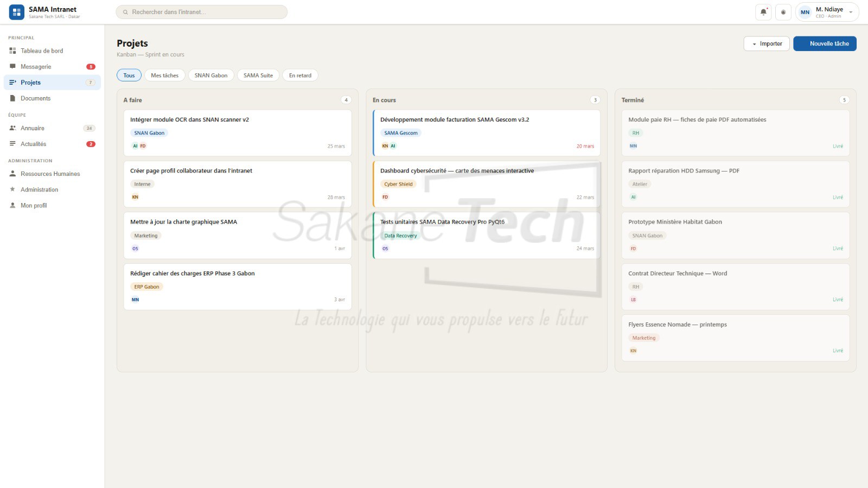Open card Intégrer module OCR dans SNAN scanner v2

pos(238,133)
